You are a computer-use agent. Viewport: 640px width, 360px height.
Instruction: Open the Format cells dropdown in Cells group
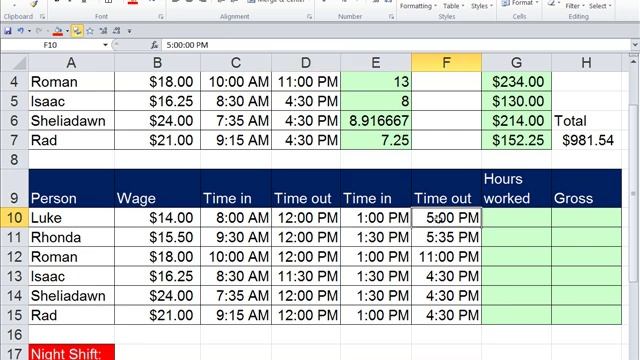[x=520, y=3]
